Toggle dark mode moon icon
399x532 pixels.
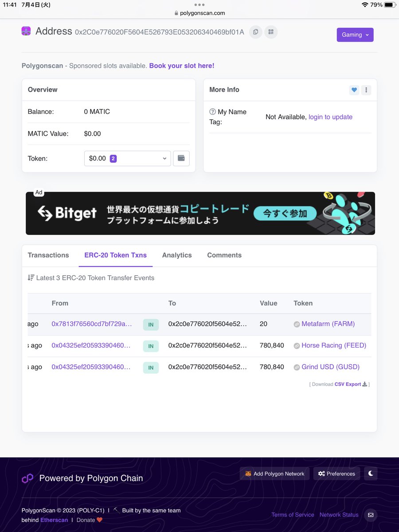pyautogui.click(x=371, y=473)
